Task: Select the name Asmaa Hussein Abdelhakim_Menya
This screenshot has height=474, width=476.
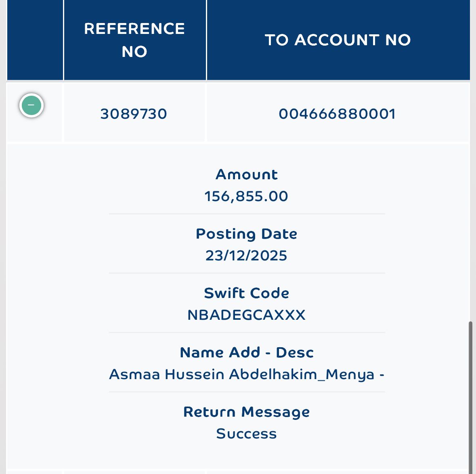Action: [242, 374]
